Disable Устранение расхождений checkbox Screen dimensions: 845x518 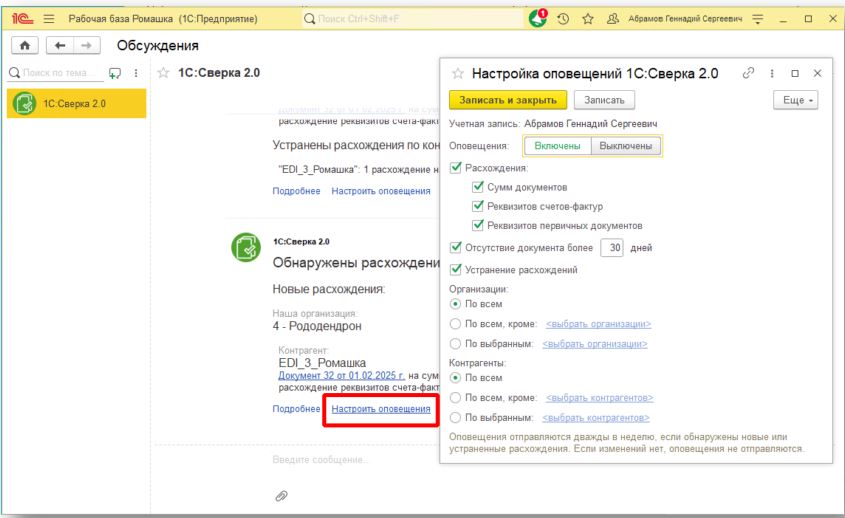click(x=457, y=269)
